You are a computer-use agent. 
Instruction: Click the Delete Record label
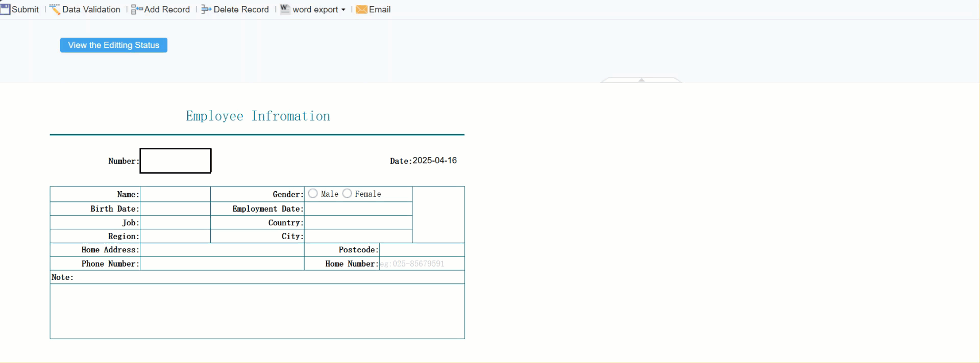click(x=241, y=9)
